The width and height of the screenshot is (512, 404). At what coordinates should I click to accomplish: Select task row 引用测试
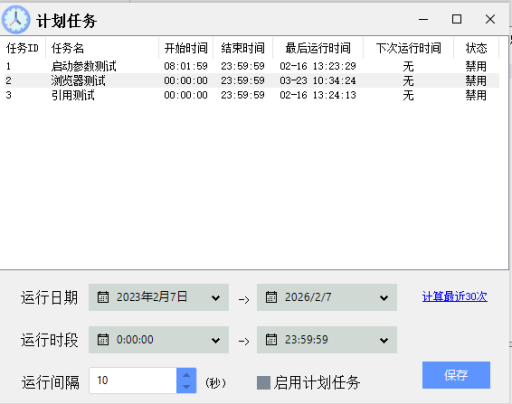pos(252,95)
